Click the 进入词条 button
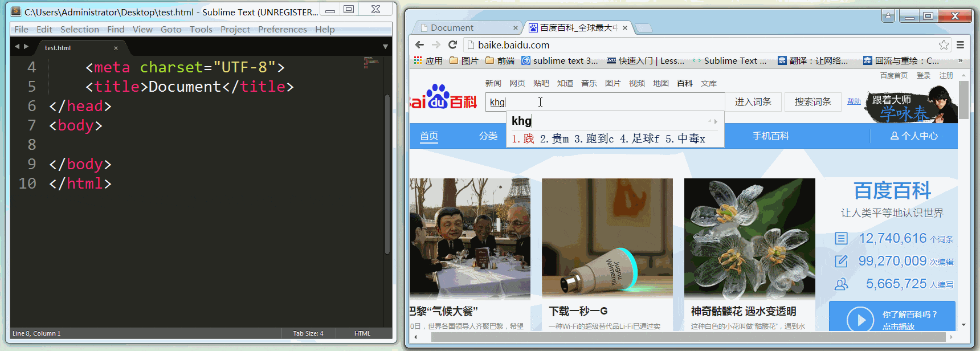The width and height of the screenshot is (980, 351). (753, 102)
